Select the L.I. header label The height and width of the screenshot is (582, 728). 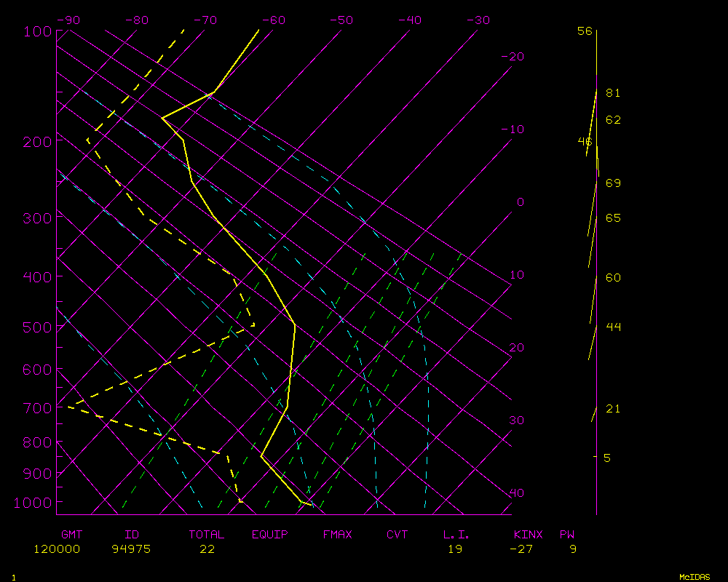tap(456, 535)
